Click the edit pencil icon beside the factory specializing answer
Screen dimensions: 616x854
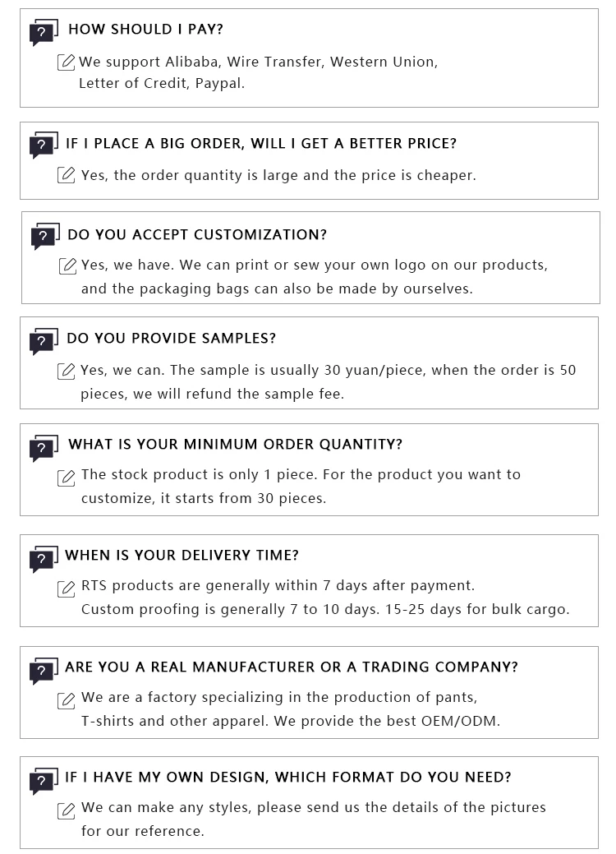click(67, 699)
